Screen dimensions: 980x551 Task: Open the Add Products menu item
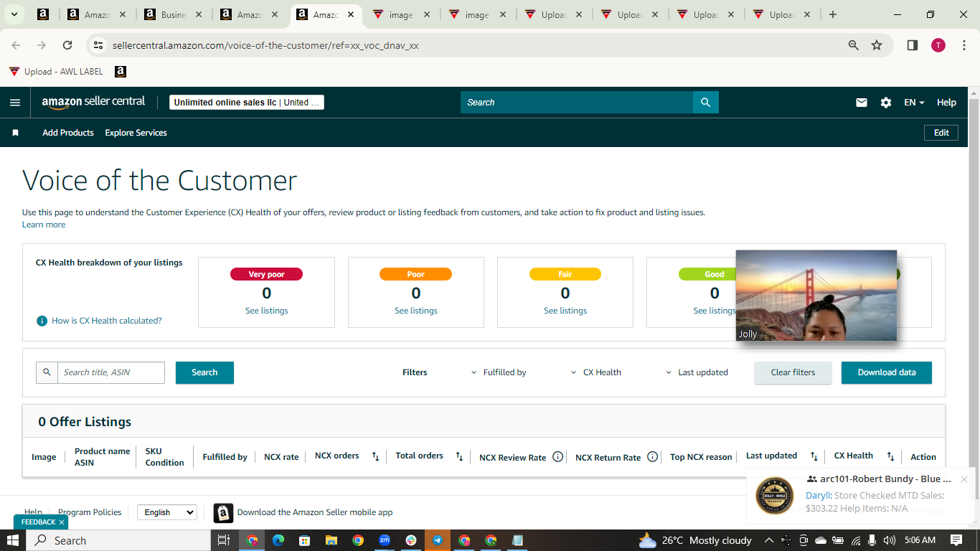click(68, 133)
